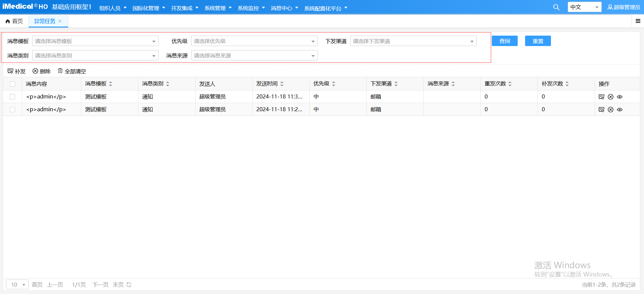Click the pagination refresh icon
644x294 pixels.
129,285
